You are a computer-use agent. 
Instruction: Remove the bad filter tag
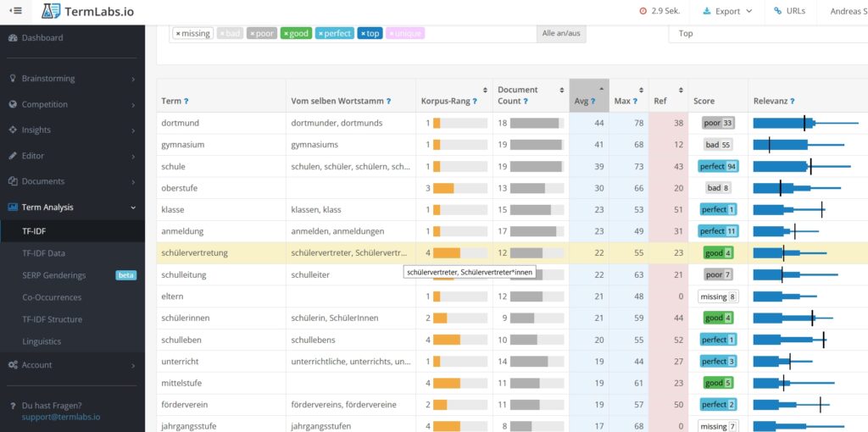pos(222,34)
